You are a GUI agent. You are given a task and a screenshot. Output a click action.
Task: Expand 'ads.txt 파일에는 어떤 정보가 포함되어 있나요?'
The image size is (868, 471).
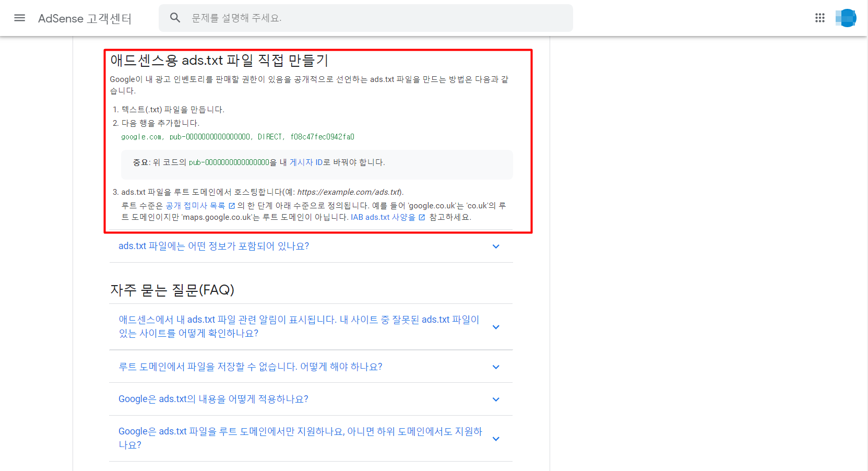[311, 246]
